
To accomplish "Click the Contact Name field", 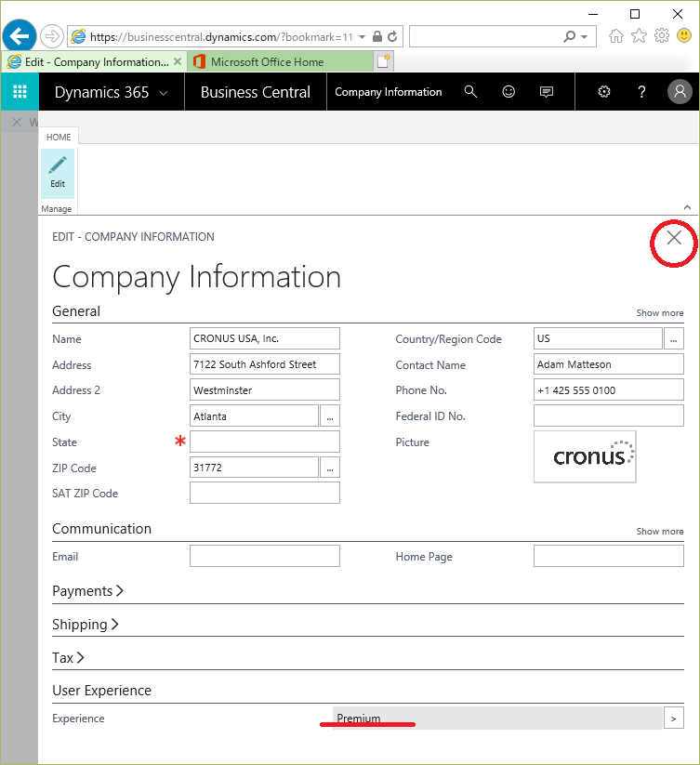I will pos(608,364).
